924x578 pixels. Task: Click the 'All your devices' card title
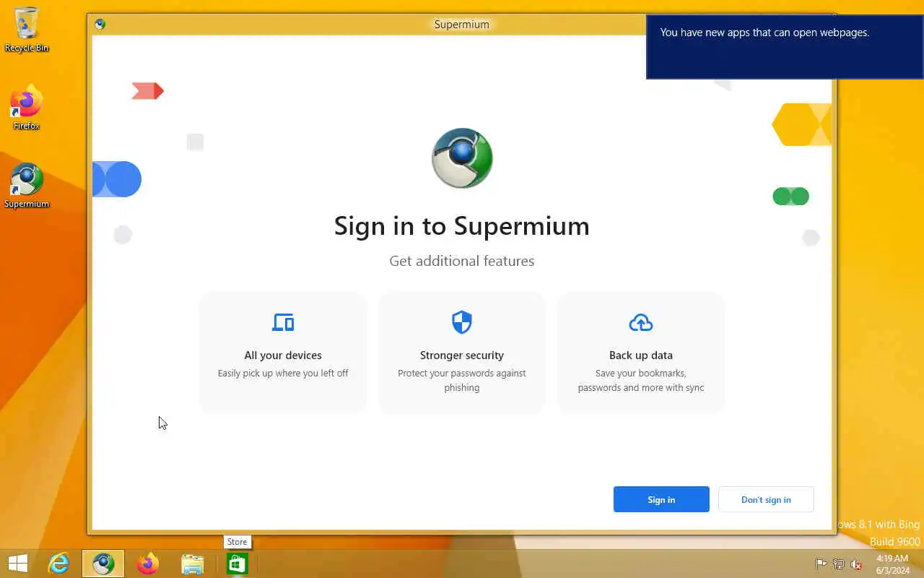click(283, 355)
